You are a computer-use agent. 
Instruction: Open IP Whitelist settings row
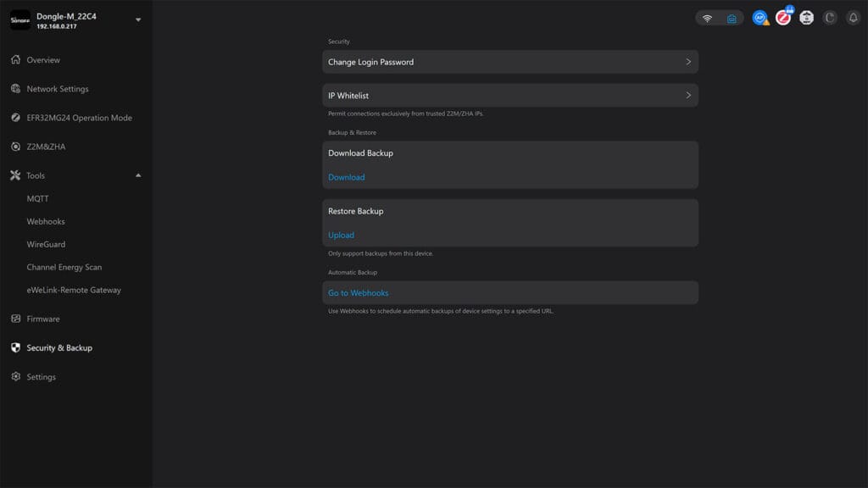coord(509,95)
